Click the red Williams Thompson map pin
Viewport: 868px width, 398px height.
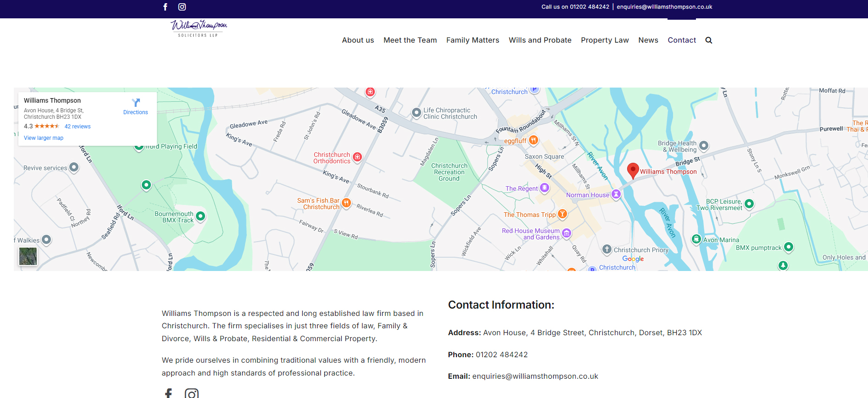coord(633,170)
